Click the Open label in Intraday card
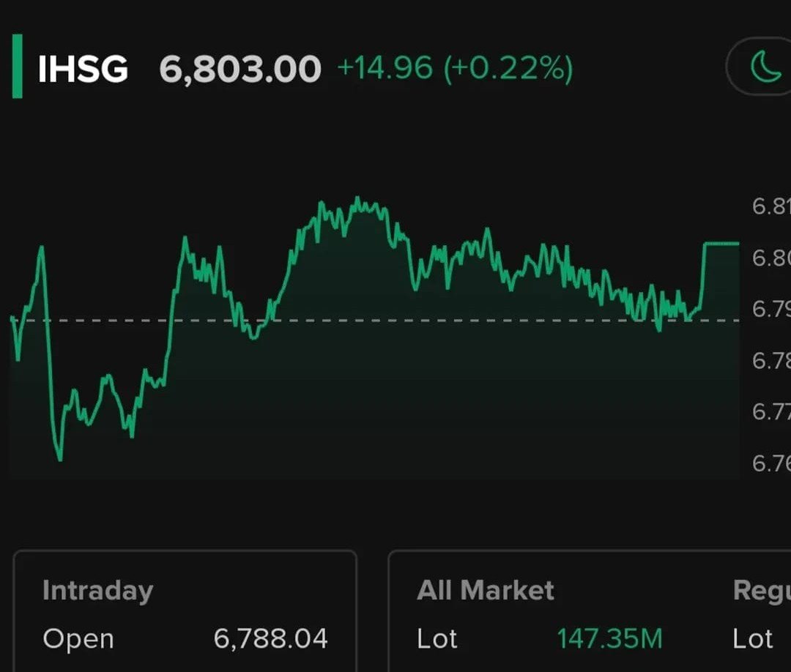This screenshot has height=672, width=791. 78,638
